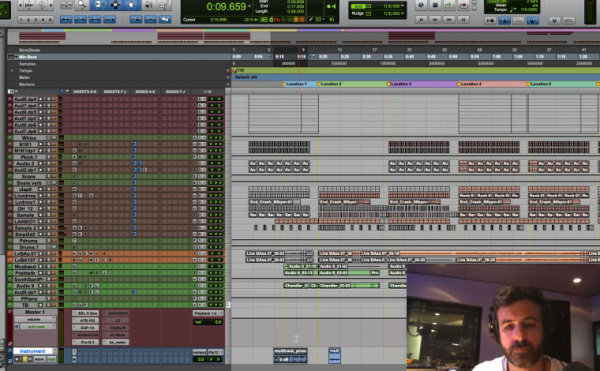Open Instrument track name dropdown arrow
The width and height of the screenshot is (600, 371).
pyautogui.click(x=55, y=351)
